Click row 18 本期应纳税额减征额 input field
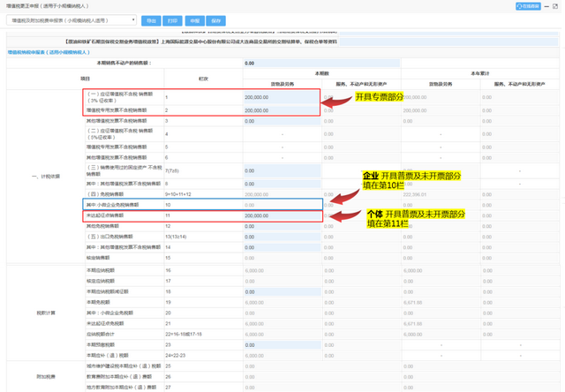 [x=282, y=292]
